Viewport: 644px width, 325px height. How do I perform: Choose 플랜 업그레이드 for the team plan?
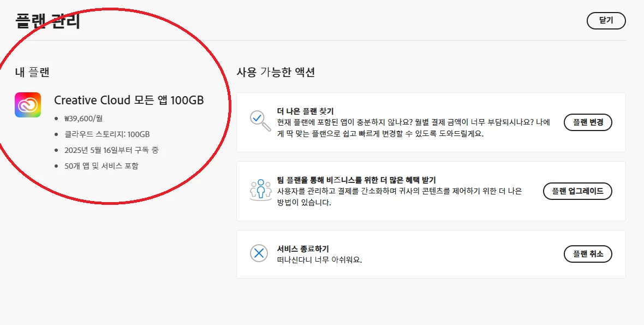click(577, 191)
